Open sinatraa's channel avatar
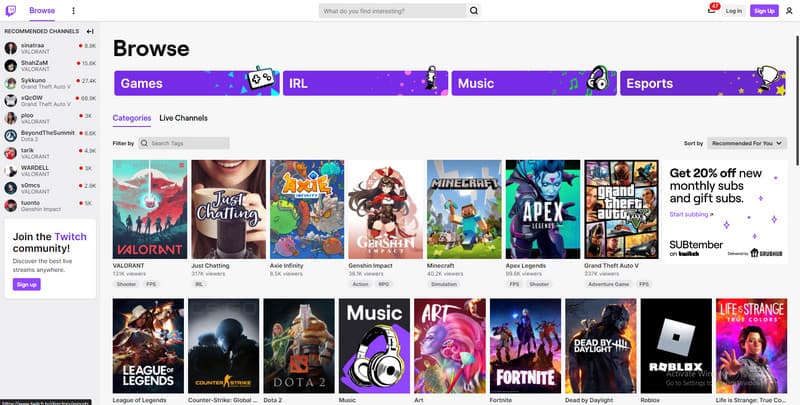Image resolution: width=800 pixels, height=405 pixels. coord(10,48)
